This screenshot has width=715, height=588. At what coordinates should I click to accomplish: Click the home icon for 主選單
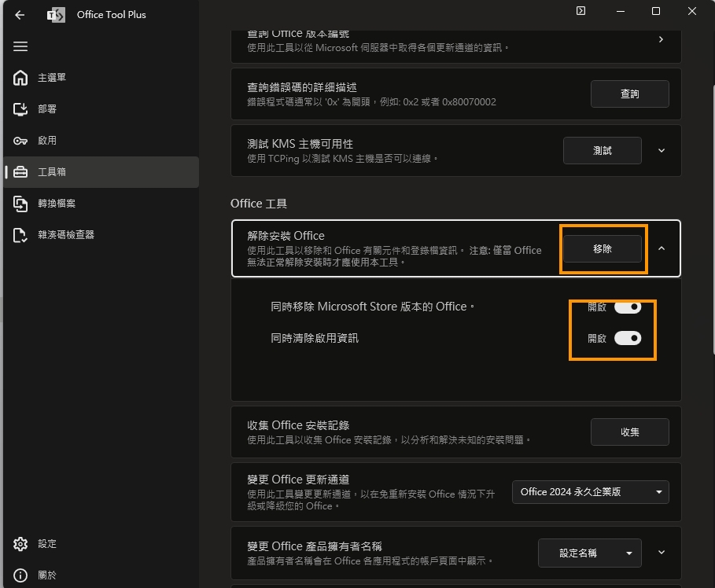point(20,78)
